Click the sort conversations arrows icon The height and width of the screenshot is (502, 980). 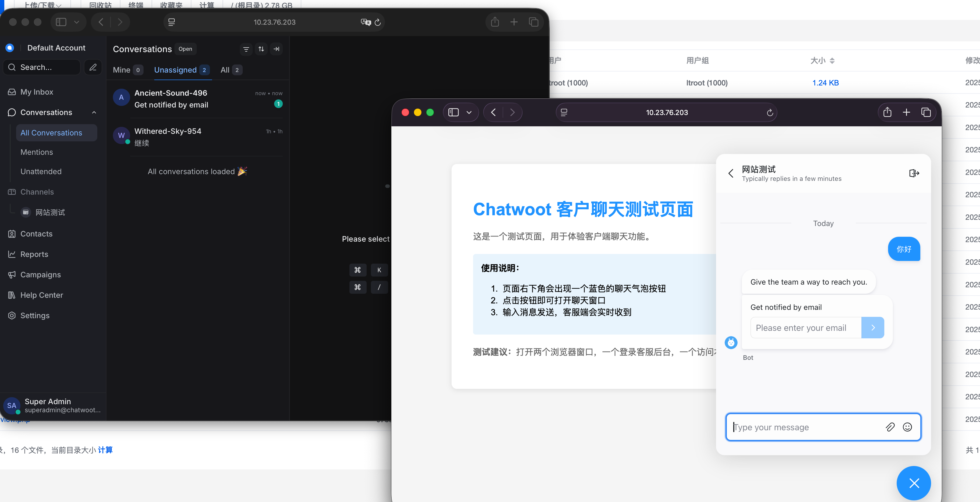click(261, 49)
